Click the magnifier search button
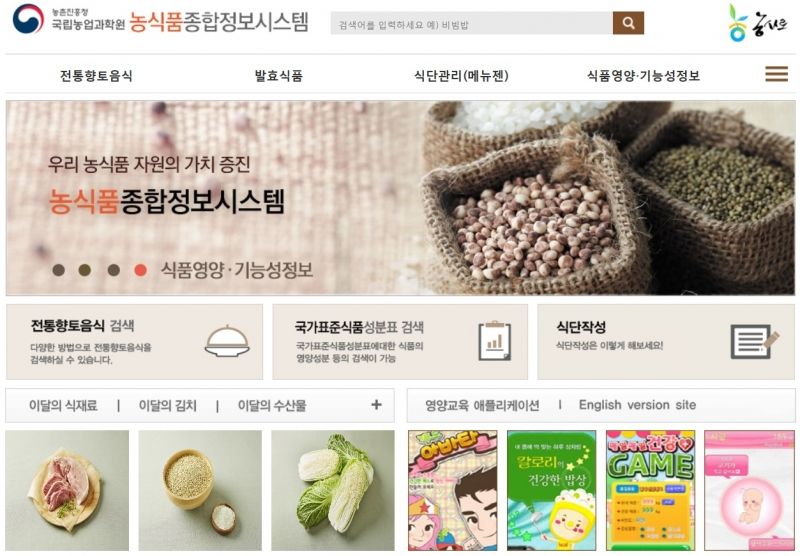The width and height of the screenshot is (800, 556). point(628,23)
